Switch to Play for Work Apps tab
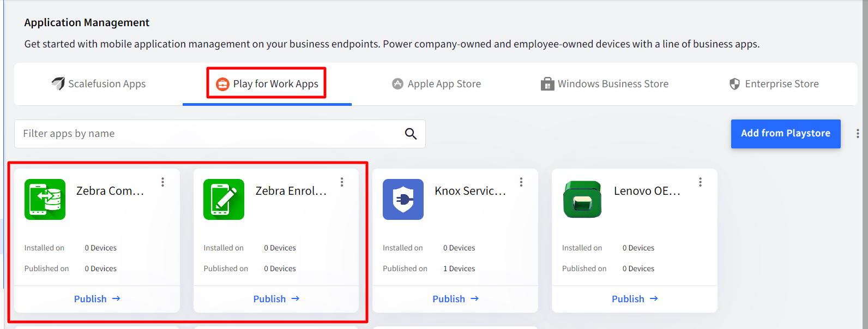 tap(267, 84)
